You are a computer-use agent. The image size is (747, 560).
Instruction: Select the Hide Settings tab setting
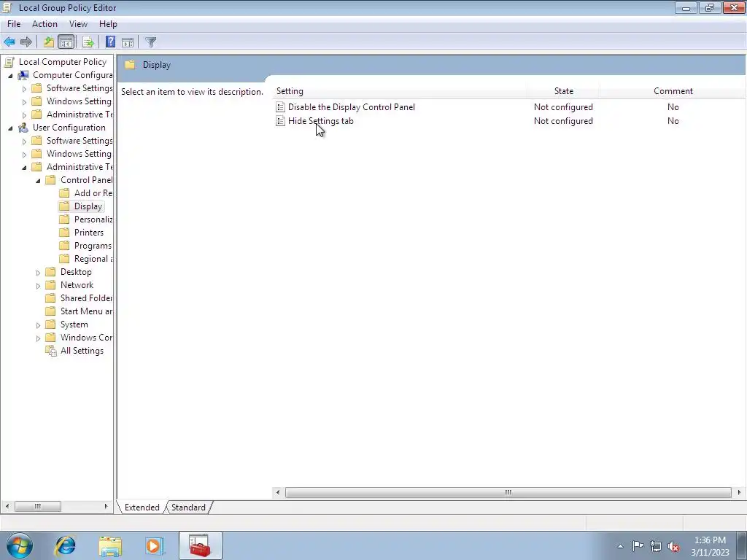tap(321, 121)
